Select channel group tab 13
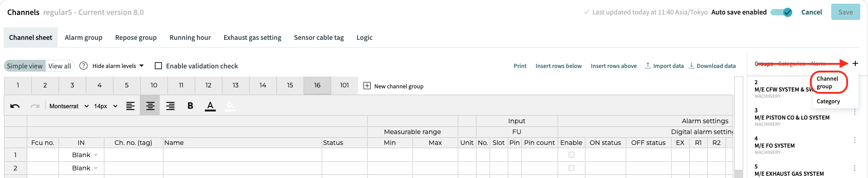Viewport: 868px width, 178px height. 235,85
